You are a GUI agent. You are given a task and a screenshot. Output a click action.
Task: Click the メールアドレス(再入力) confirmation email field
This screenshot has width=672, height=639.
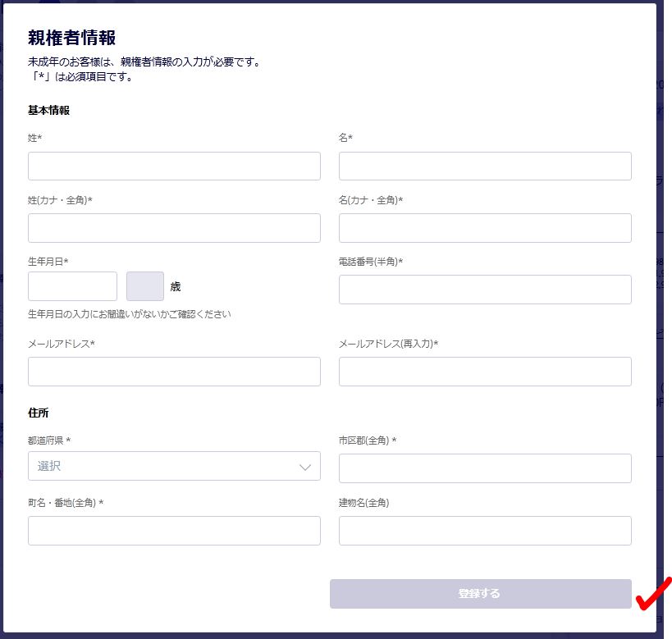click(x=484, y=371)
